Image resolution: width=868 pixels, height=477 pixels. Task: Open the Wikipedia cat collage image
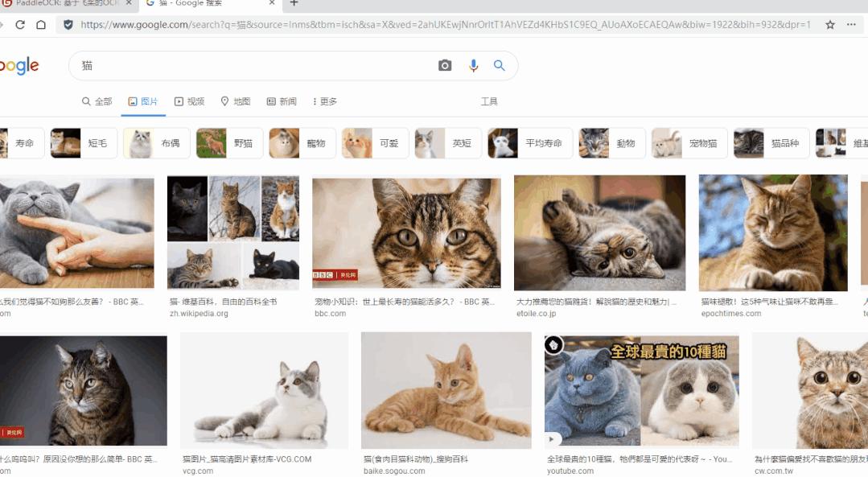(x=233, y=232)
